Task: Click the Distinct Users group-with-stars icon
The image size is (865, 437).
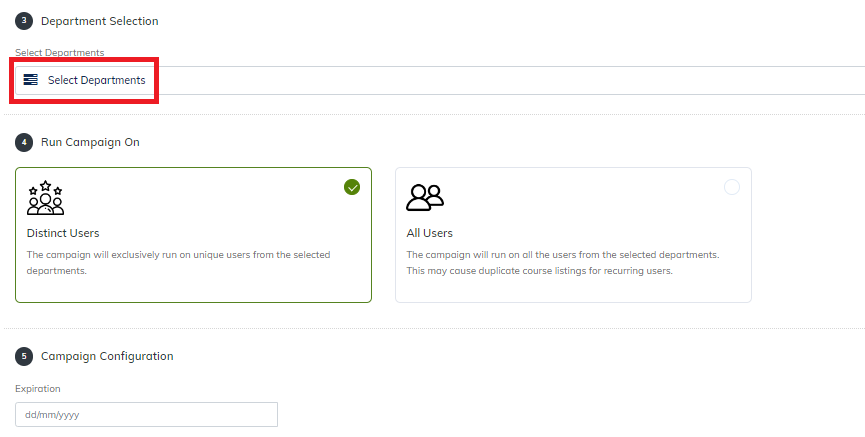Action: 45,198
